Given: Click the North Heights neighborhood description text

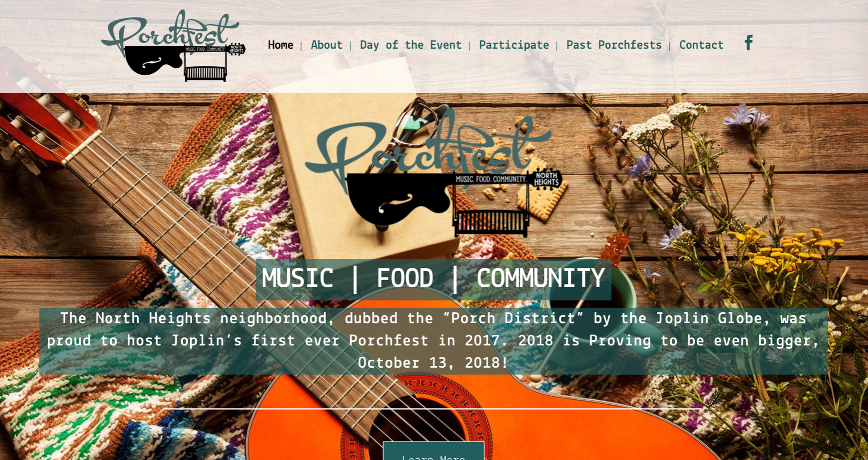Looking at the screenshot, I should point(434,341).
